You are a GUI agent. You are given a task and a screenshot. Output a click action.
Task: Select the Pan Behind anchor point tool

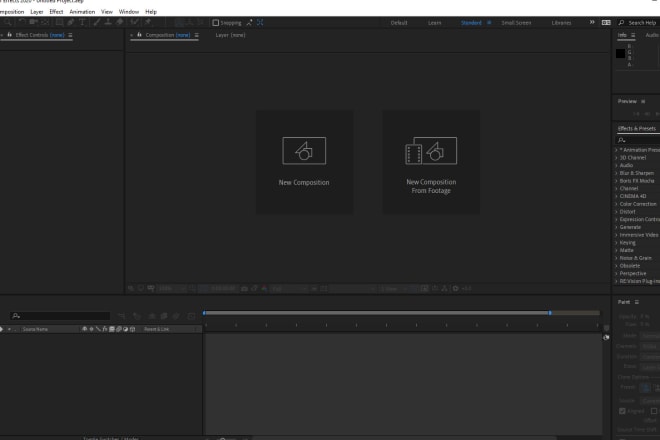point(45,22)
